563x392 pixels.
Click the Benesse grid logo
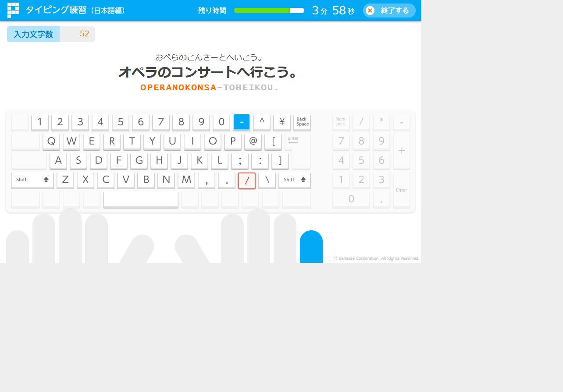point(13,10)
